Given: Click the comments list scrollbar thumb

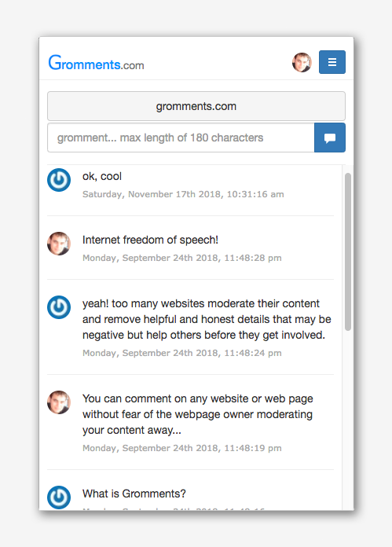Looking at the screenshot, I should (x=348, y=251).
